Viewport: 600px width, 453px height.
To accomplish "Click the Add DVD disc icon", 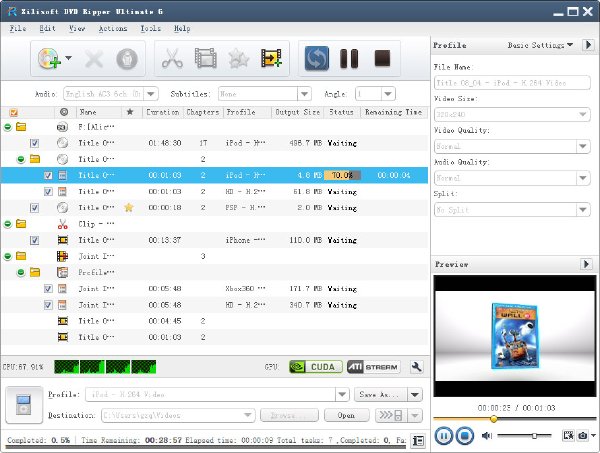I will click(49, 59).
